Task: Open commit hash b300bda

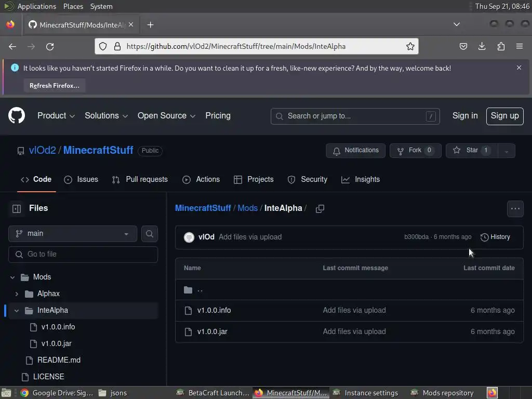Action: point(416,237)
